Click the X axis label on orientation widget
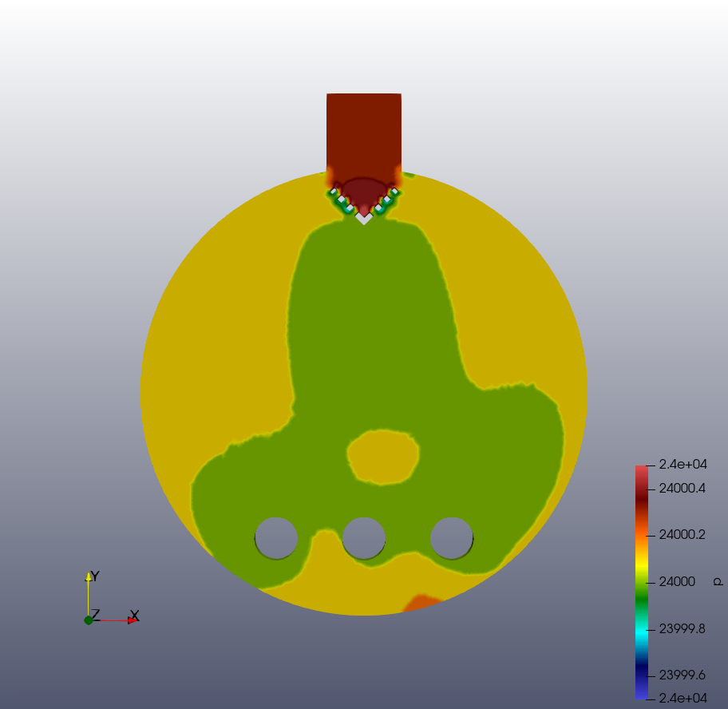 [x=135, y=616]
